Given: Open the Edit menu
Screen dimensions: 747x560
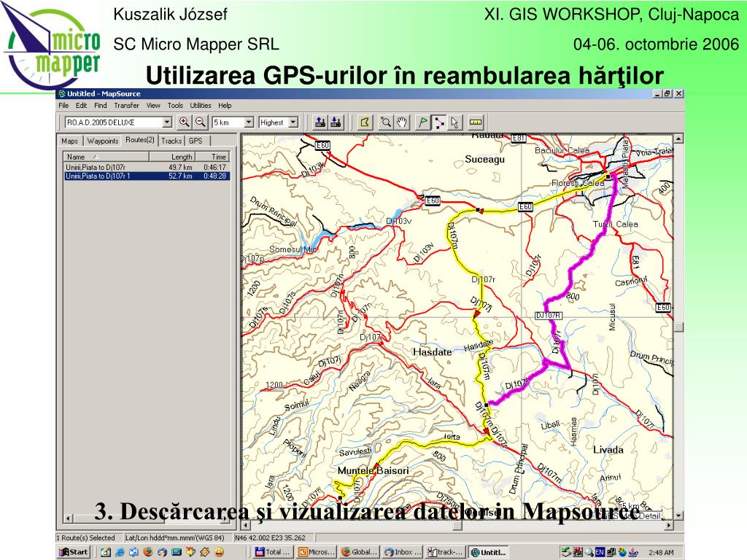Looking at the screenshot, I should (x=81, y=105).
